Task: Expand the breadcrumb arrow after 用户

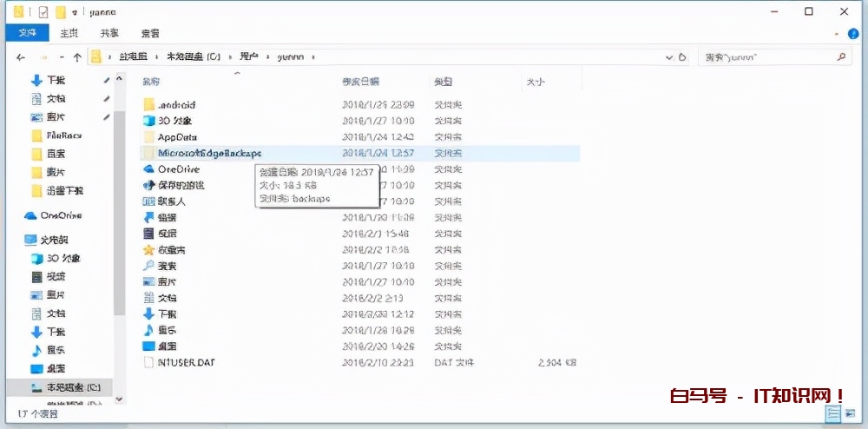Action: (x=268, y=57)
